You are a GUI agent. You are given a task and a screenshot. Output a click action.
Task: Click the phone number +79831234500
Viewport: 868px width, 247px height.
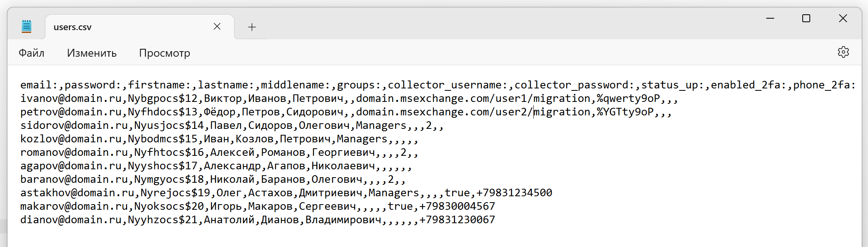514,193
